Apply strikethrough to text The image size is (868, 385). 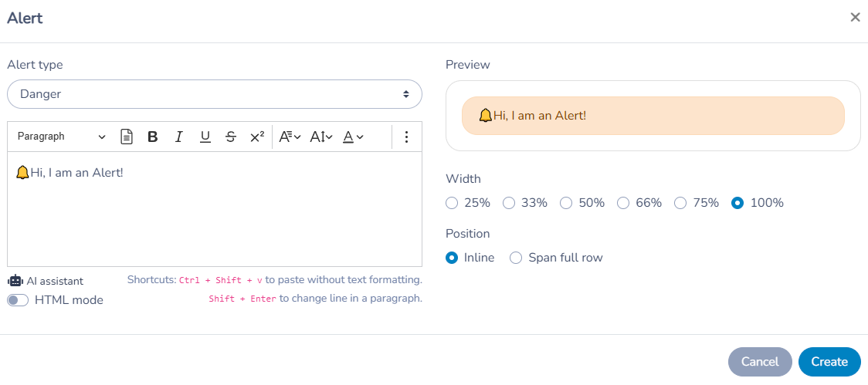(231, 137)
